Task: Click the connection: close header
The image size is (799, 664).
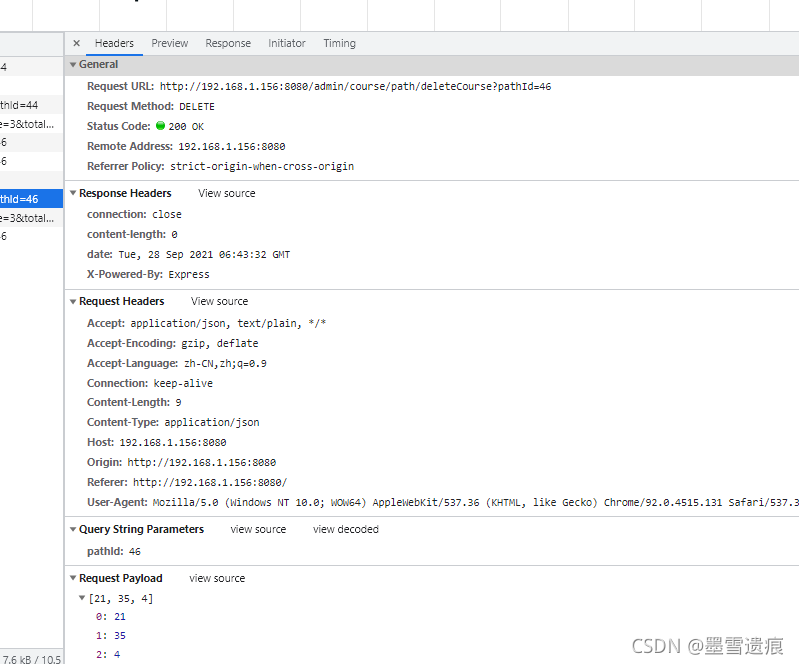Action: tap(134, 215)
